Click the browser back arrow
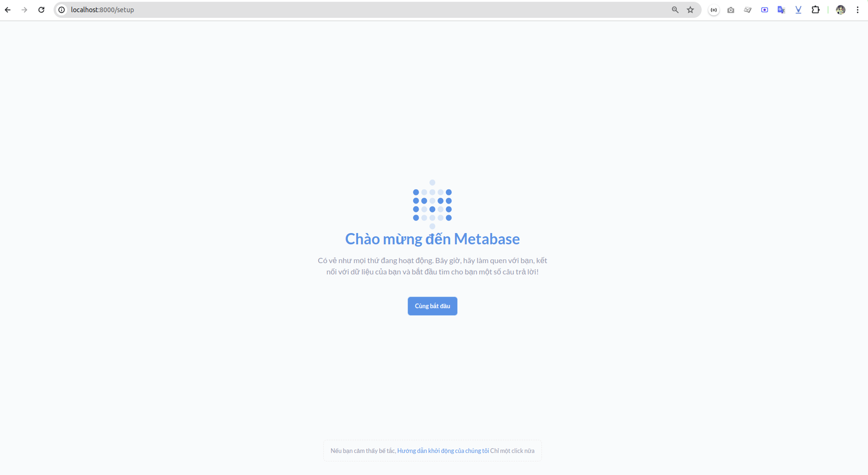Screen dimensions: 868x475 pyautogui.click(x=8, y=10)
